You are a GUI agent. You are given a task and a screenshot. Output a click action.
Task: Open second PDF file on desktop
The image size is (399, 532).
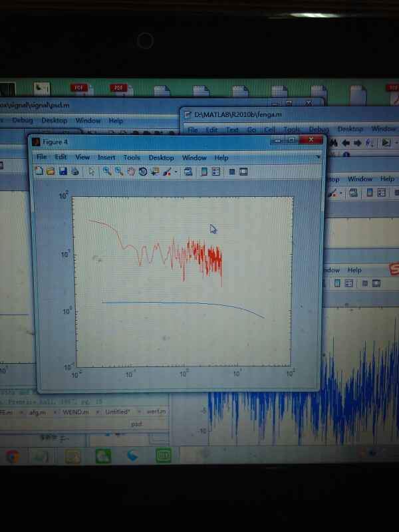click(121, 90)
